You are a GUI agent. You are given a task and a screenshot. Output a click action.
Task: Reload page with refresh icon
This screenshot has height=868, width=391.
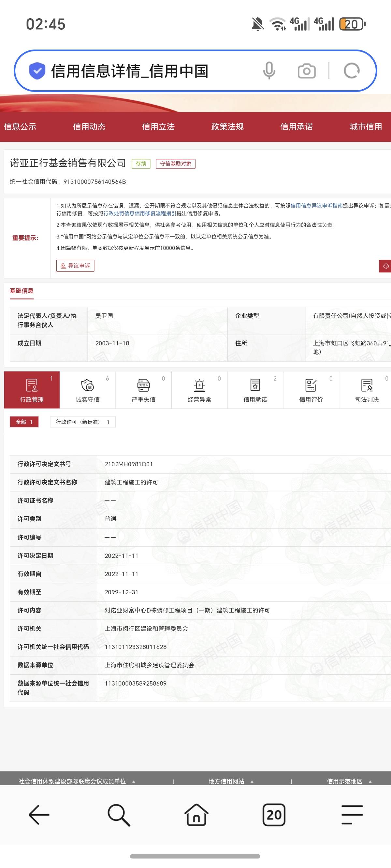pyautogui.click(x=352, y=71)
